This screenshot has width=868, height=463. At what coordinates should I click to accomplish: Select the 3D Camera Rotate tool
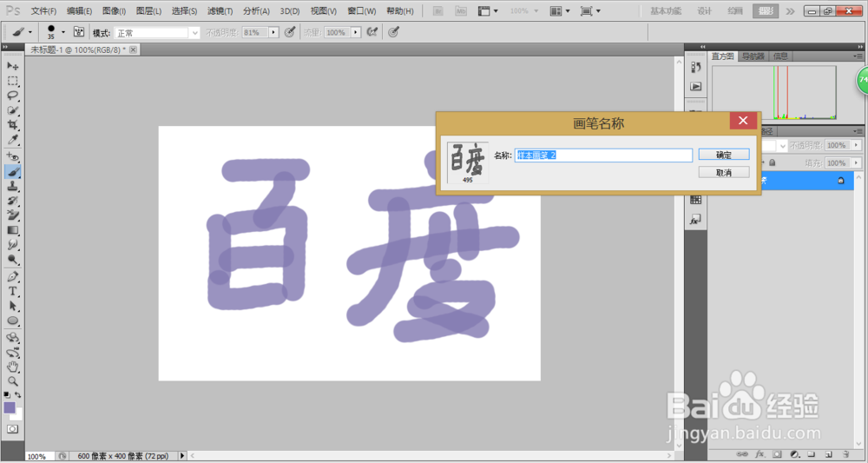[x=12, y=352]
